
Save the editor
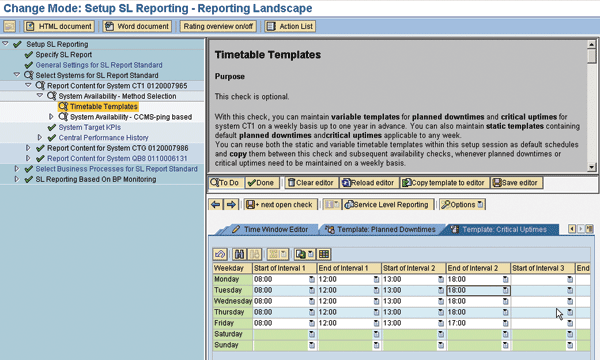tap(516, 183)
